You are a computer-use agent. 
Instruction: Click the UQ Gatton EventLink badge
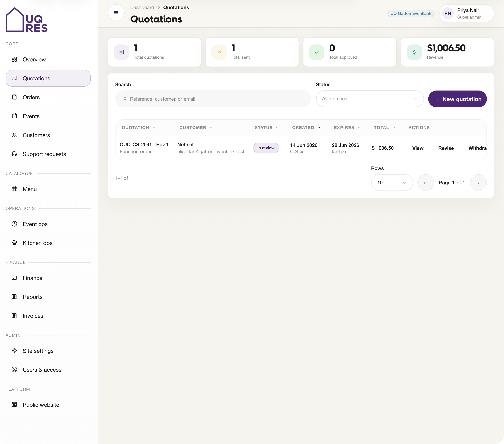[411, 13]
